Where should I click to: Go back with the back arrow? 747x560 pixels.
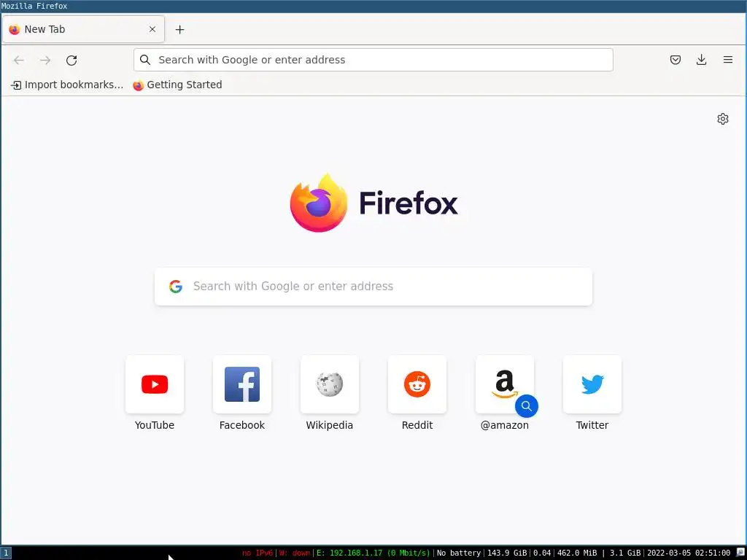[x=18, y=60]
